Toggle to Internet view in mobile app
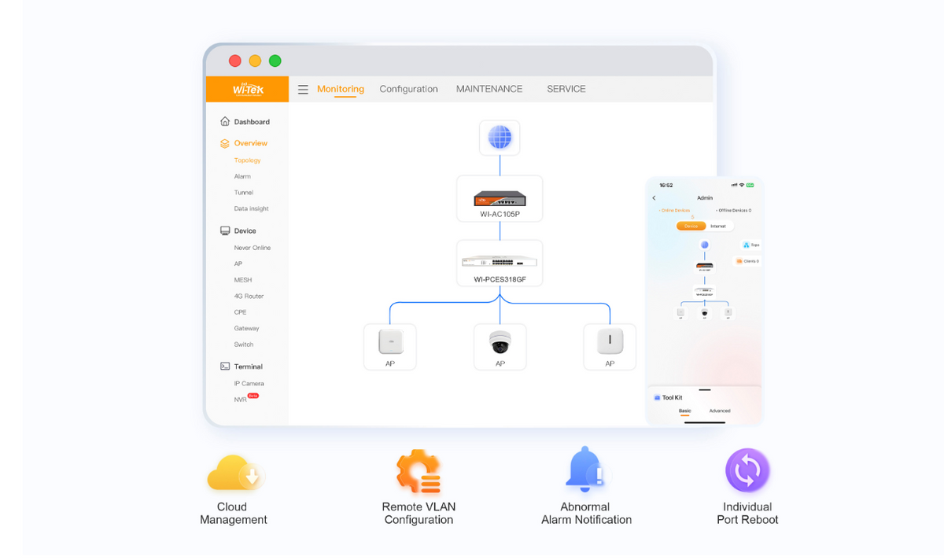944x560 pixels. click(718, 226)
